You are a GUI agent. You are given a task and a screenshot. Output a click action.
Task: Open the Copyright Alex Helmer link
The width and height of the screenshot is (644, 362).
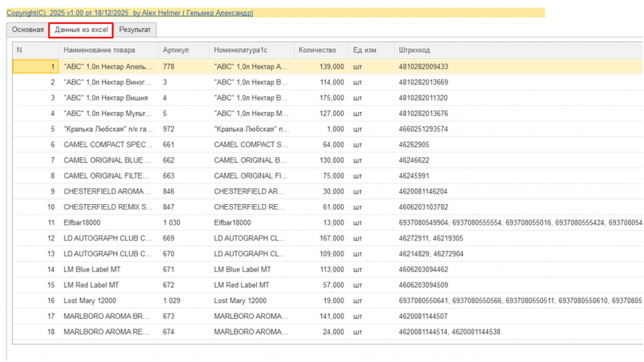[129, 13]
